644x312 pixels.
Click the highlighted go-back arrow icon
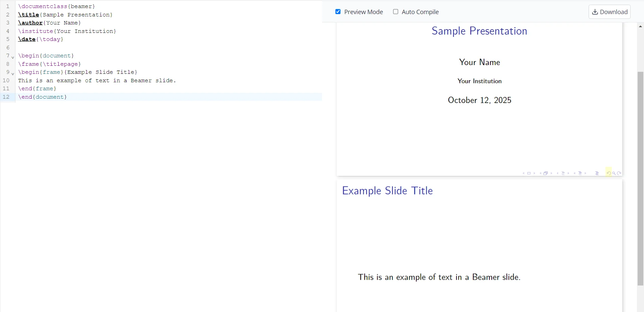[x=608, y=173]
